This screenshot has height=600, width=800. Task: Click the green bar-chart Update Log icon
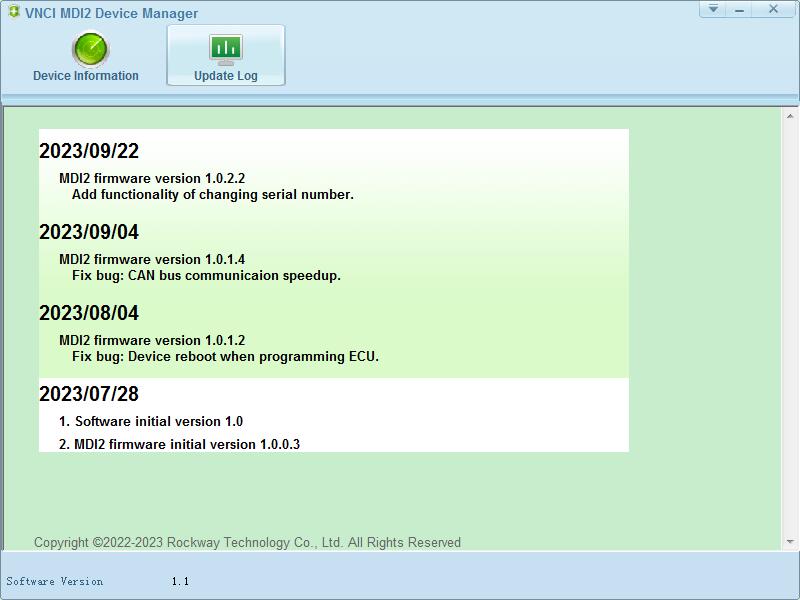(x=226, y=49)
